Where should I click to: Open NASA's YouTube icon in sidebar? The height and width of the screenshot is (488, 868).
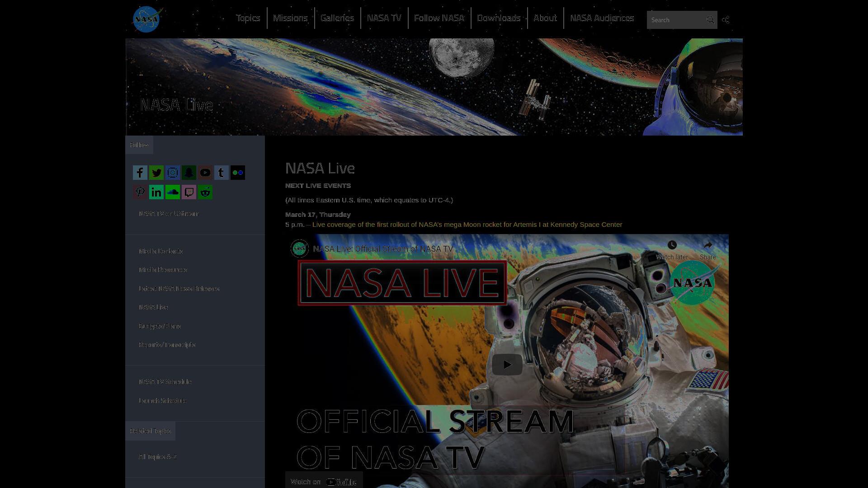[205, 173]
